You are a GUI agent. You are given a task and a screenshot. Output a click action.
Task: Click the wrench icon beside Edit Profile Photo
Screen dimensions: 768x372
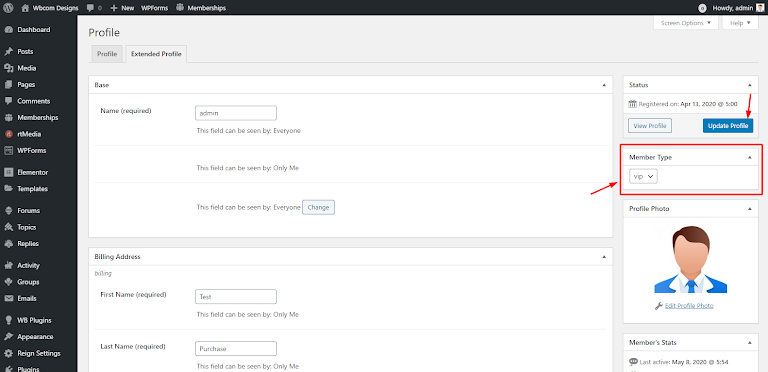point(659,305)
